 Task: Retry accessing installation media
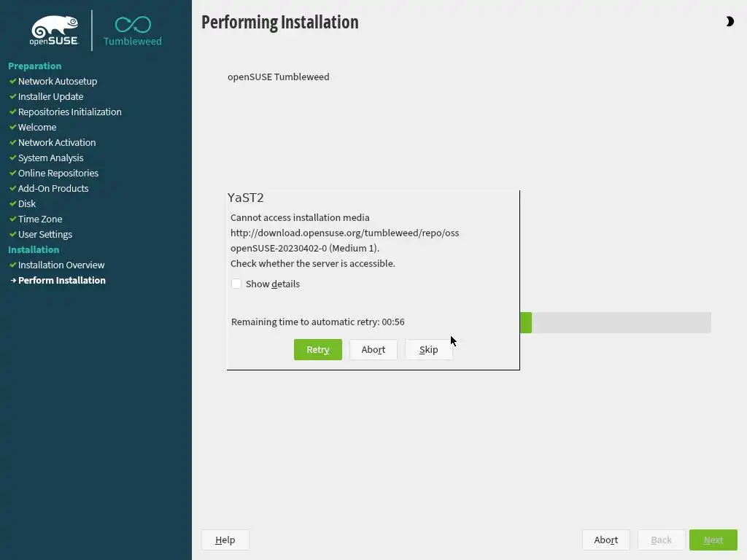tap(318, 349)
